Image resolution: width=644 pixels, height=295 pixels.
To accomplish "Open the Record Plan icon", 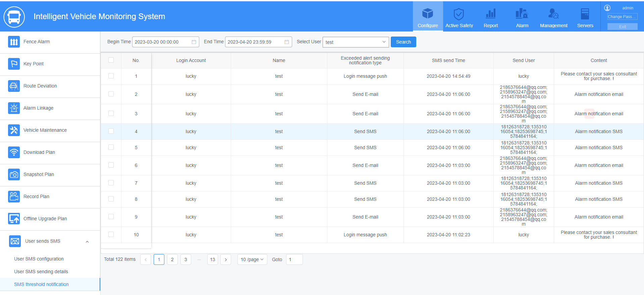I will tap(14, 196).
